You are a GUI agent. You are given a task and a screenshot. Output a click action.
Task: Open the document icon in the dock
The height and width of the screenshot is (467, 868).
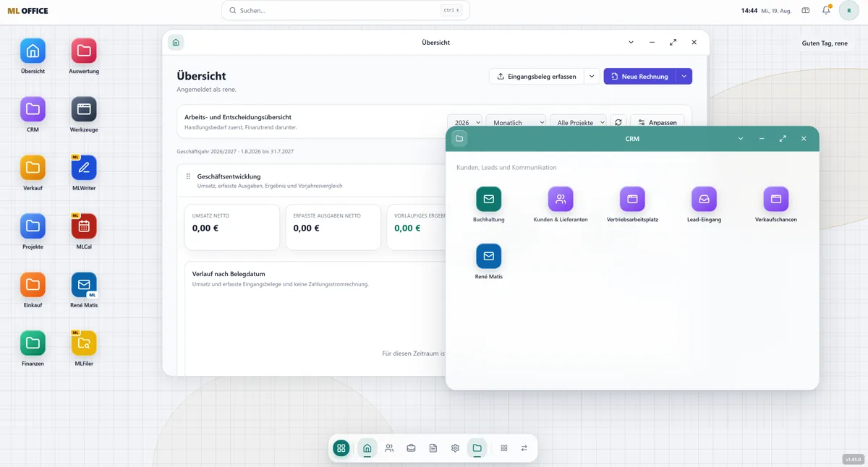pos(433,448)
